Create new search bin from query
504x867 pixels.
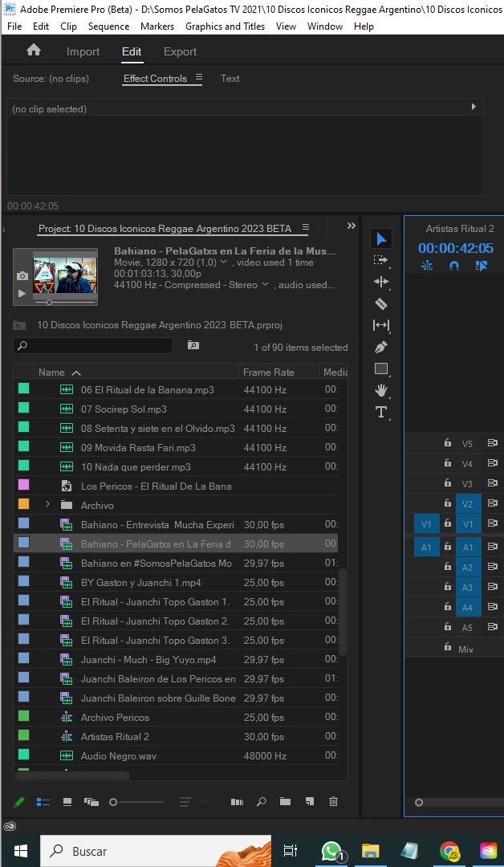pos(193,345)
